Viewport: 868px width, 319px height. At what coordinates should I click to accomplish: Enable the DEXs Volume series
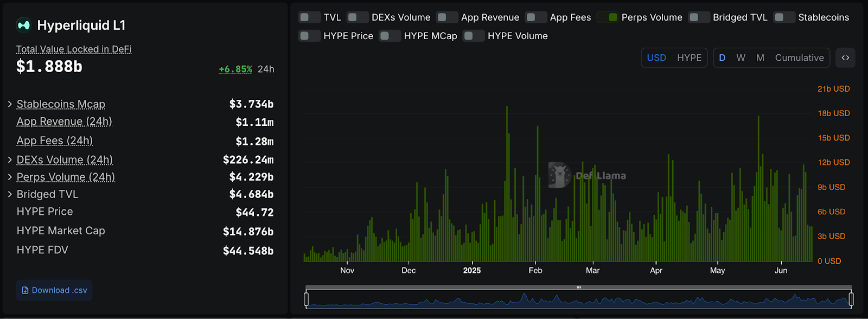[357, 17]
